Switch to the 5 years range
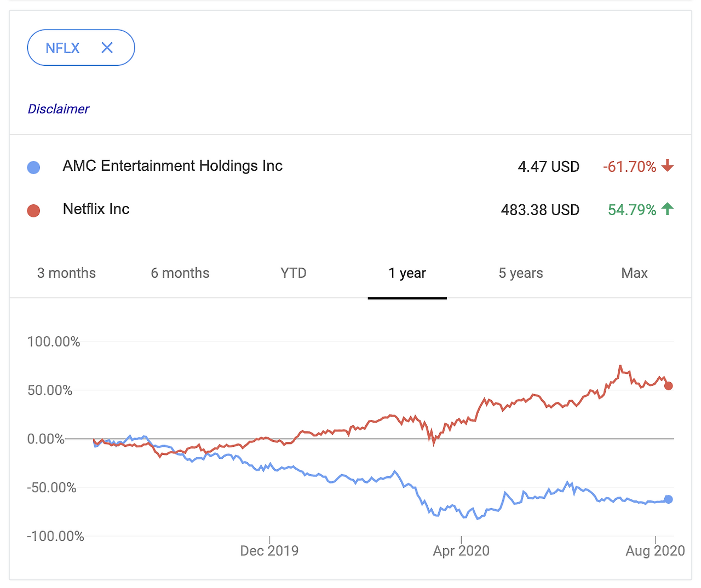The image size is (701, 588). coord(521,273)
